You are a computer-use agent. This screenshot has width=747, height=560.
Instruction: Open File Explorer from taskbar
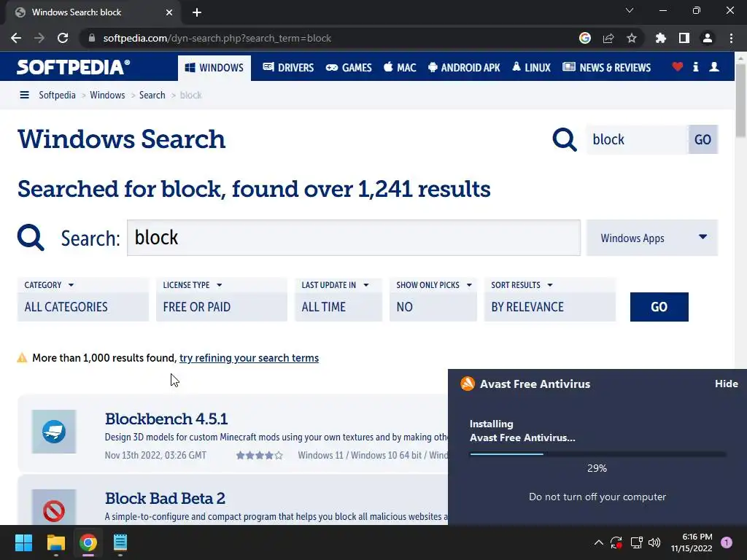pyautogui.click(x=55, y=542)
